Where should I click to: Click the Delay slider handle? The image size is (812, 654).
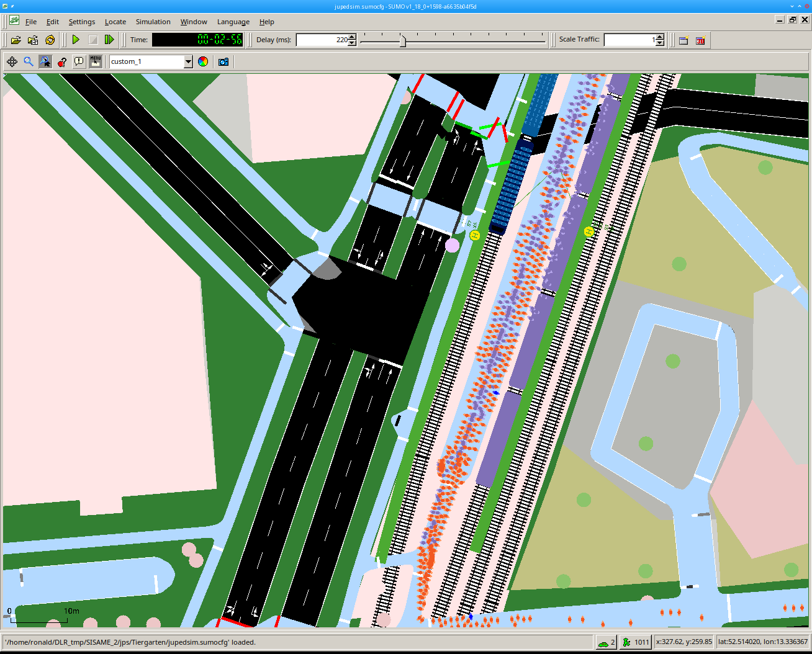pyautogui.click(x=403, y=40)
